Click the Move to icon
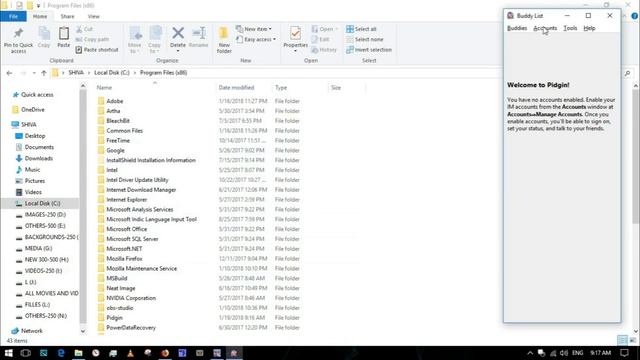The image size is (640, 360). point(135,33)
